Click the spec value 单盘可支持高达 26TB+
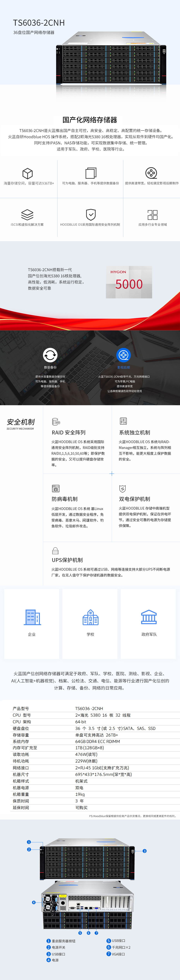This screenshot has width=180, height=980. pos(96,735)
